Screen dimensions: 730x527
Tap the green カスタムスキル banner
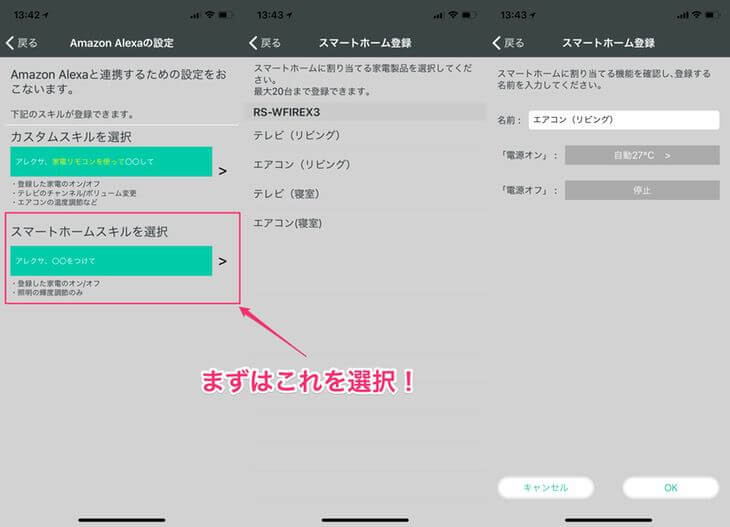[x=111, y=162]
